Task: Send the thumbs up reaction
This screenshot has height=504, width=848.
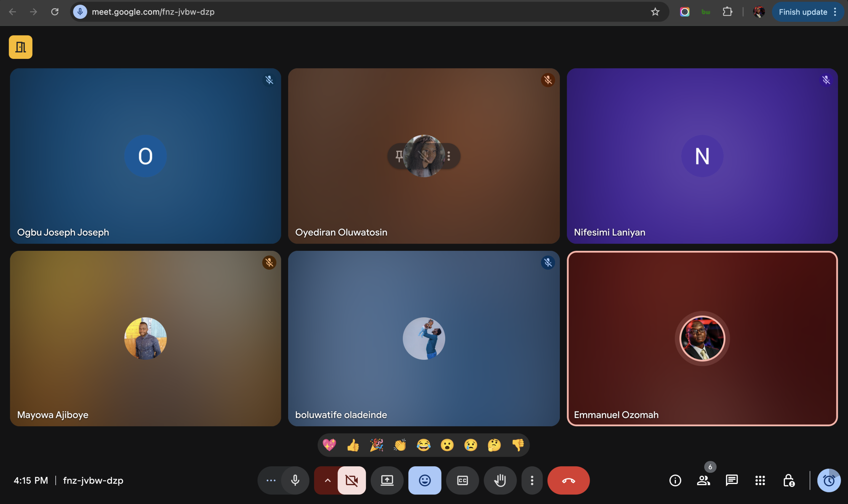Action: coord(353,445)
